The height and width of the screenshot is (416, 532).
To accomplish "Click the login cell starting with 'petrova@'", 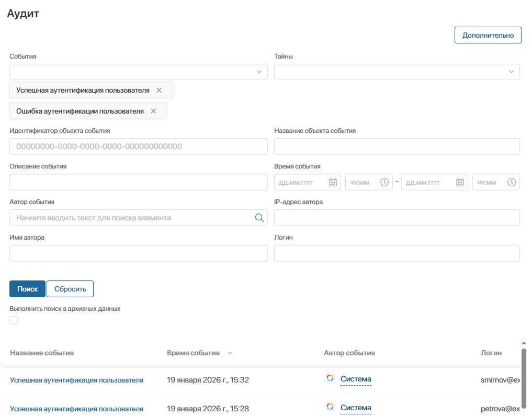I will [x=500, y=409].
